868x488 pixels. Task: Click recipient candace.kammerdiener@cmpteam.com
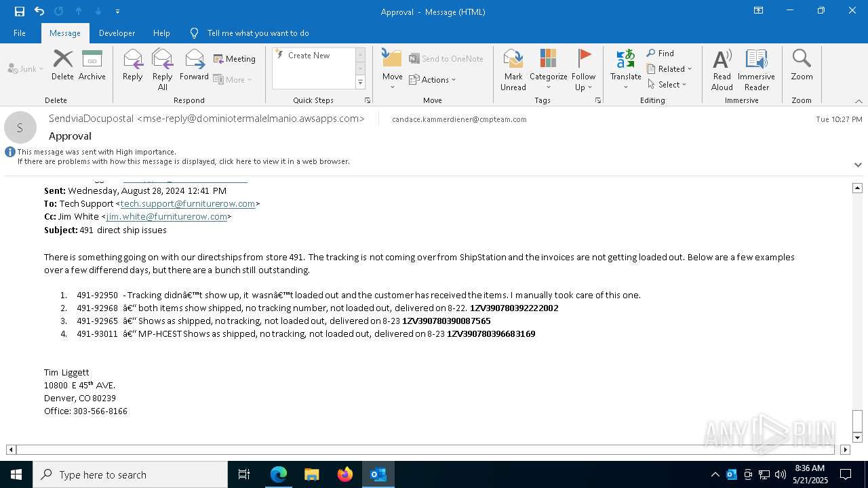[x=459, y=119]
